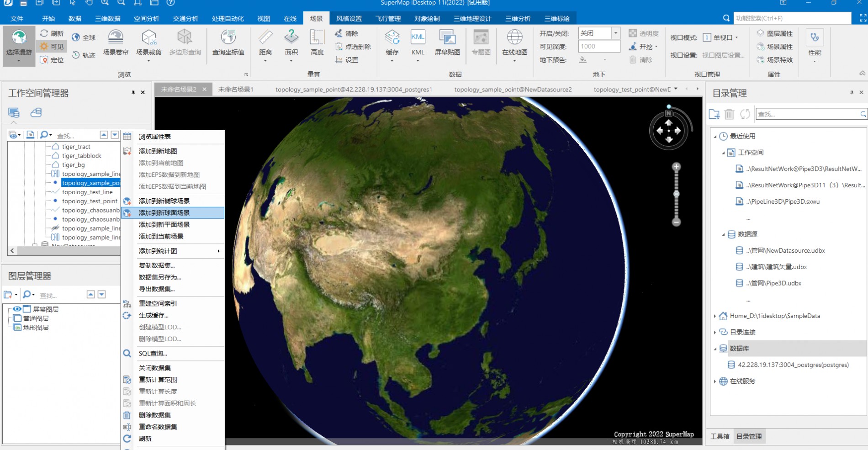Select topology_test_point dataset in tree
The image size is (868, 450).
90,201
